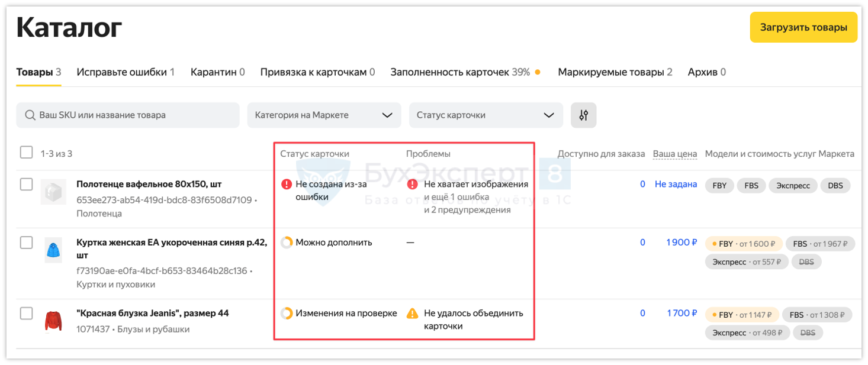Click the 'Модели и стоимость услуг Маркета' header

(x=780, y=154)
